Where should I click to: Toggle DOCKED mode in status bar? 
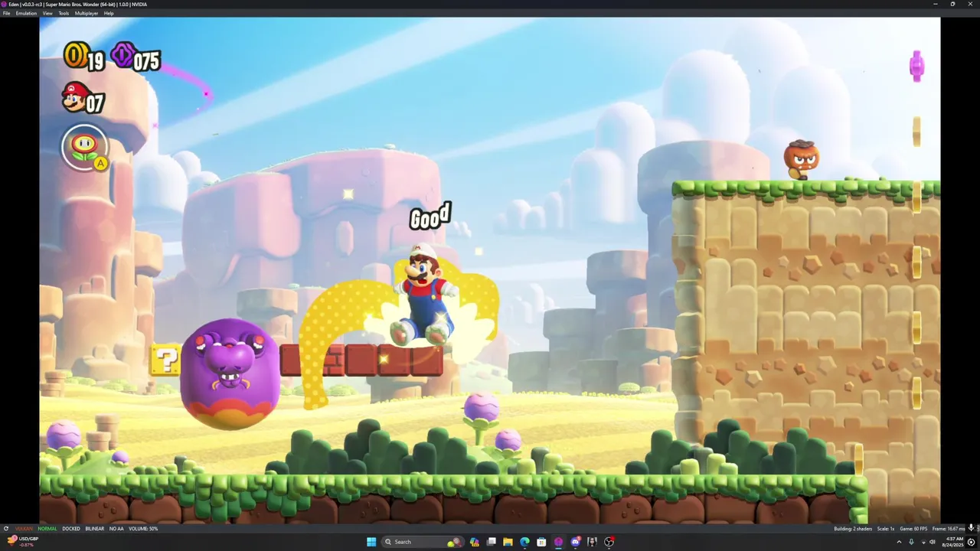[x=71, y=529]
